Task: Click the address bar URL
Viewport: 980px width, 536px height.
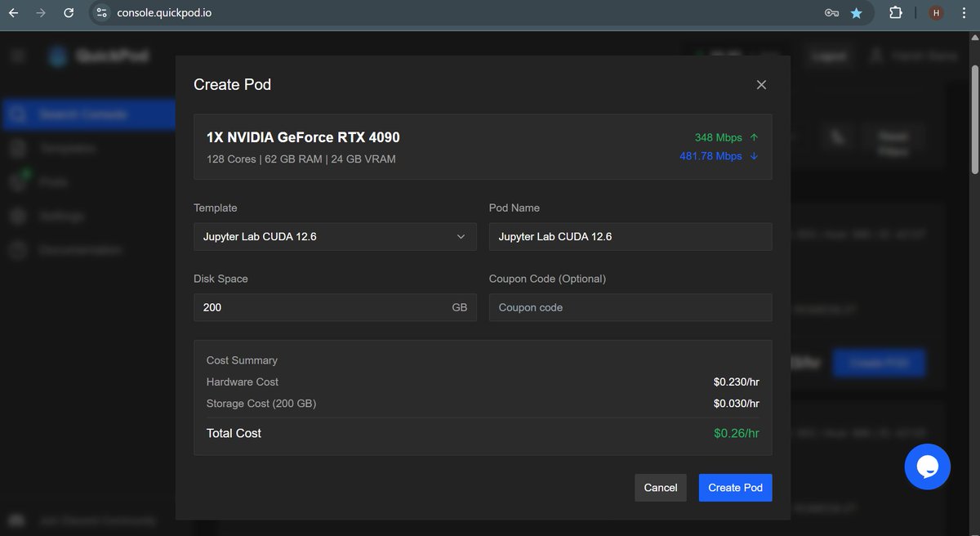Action: [165, 13]
